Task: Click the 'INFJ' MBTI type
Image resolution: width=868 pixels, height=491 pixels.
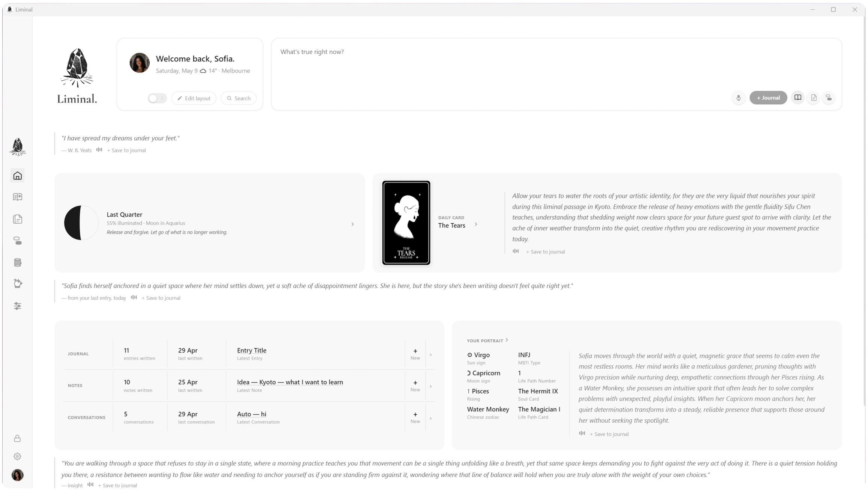Action: [x=524, y=355]
